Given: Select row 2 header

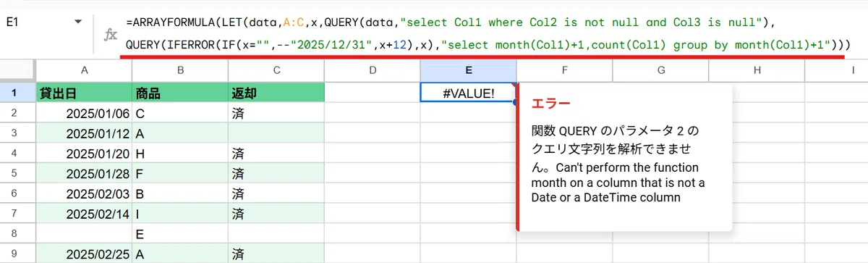Looking at the screenshot, I should (17, 113).
